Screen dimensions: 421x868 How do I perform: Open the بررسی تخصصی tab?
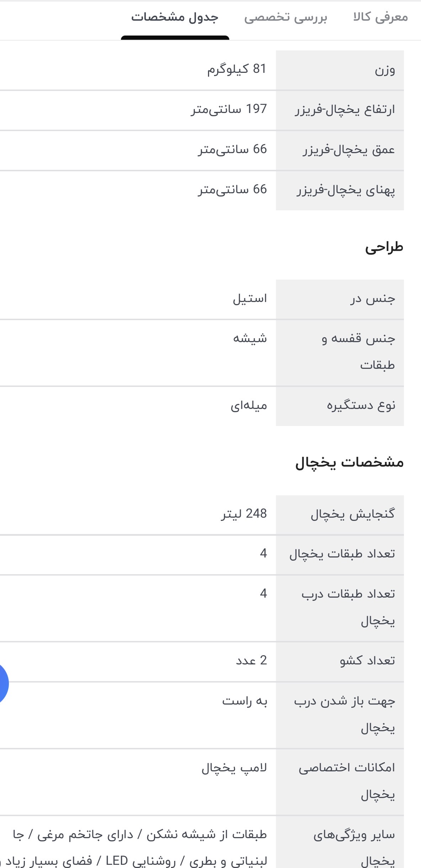coord(286,17)
